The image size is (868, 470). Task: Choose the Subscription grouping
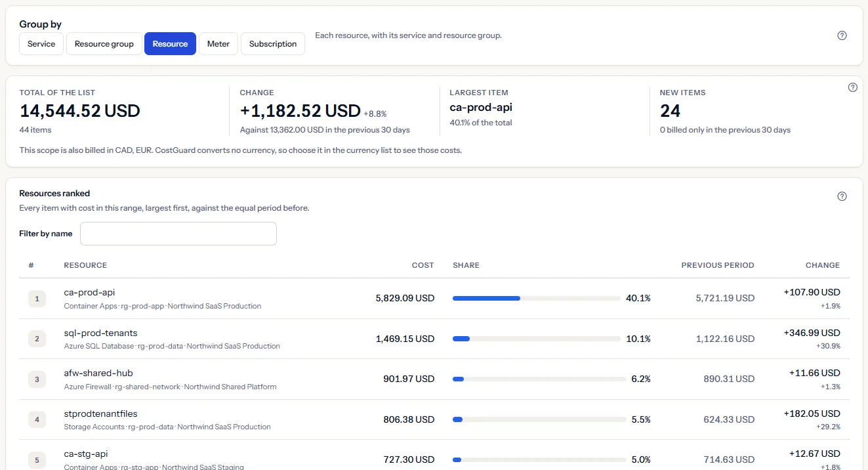pyautogui.click(x=273, y=44)
